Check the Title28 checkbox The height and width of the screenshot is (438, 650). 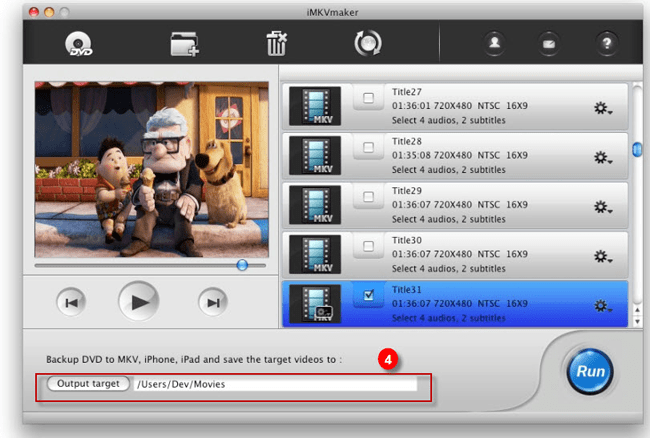pyautogui.click(x=368, y=148)
